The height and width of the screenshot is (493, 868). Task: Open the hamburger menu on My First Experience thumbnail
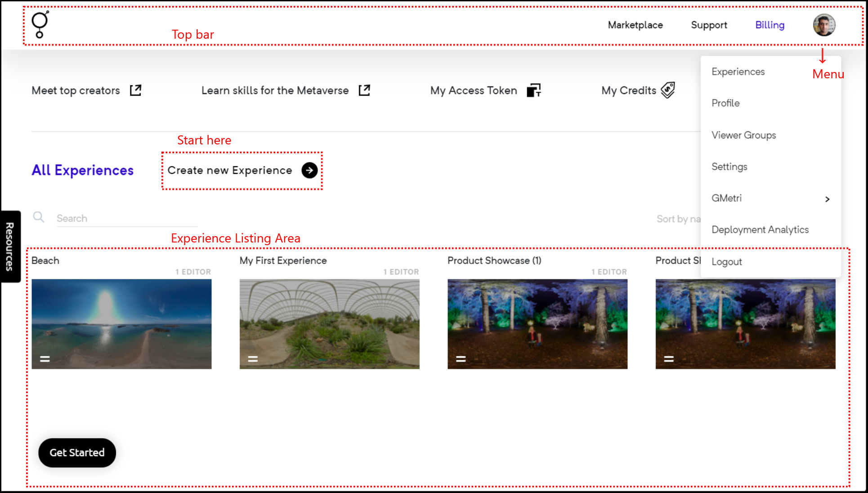point(253,359)
